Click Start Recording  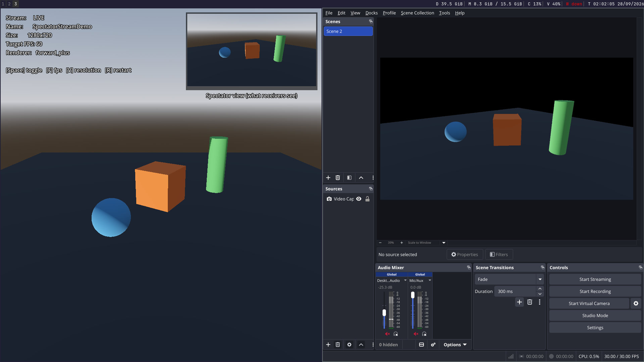tap(595, 291)
